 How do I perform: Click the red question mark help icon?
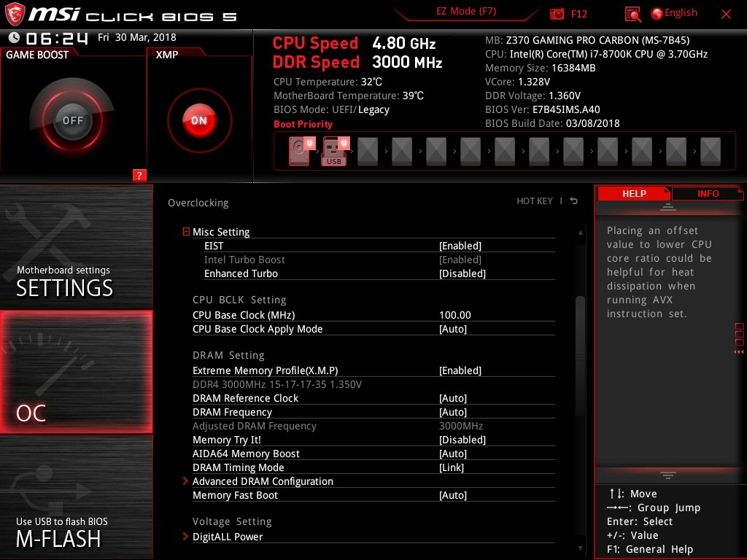(139, 175)
